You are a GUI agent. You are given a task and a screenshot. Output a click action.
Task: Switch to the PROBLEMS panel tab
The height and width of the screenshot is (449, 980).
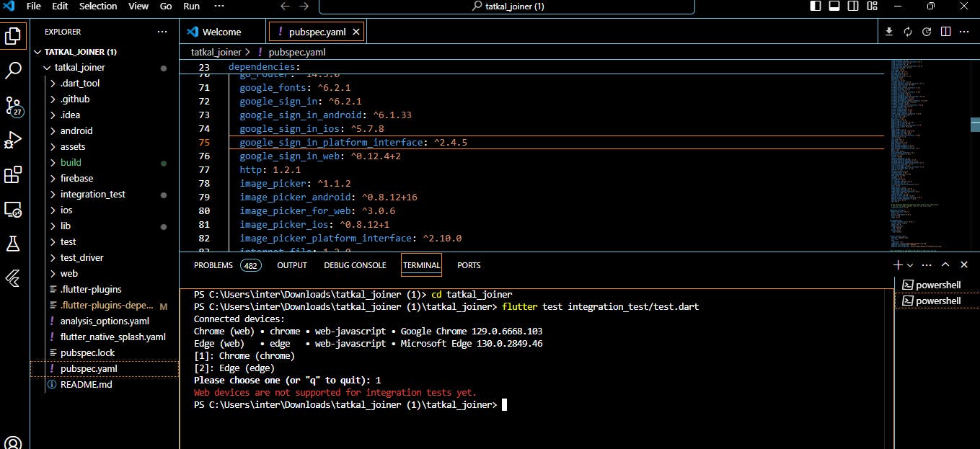213,265
